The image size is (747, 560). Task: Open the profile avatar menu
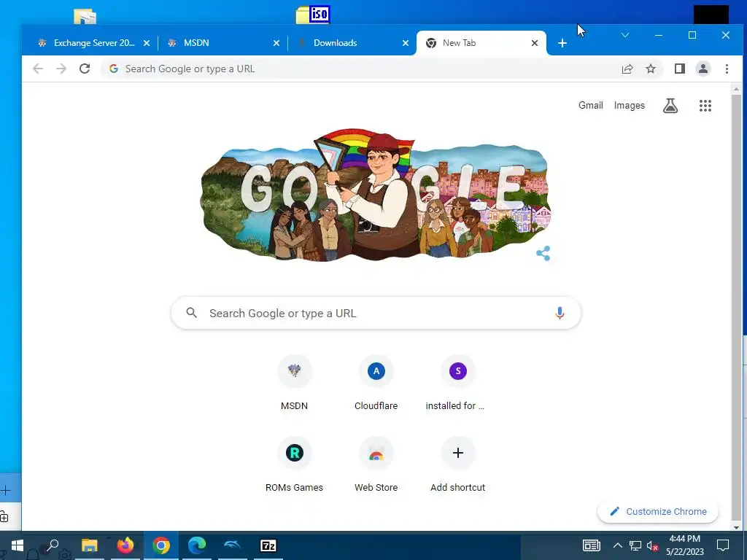click(703, 69)
